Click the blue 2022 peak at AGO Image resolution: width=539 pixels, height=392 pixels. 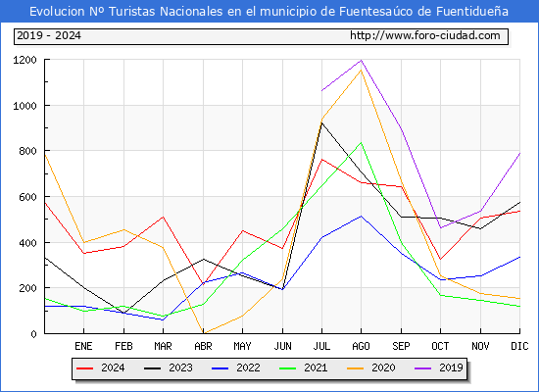pos(361,216)
